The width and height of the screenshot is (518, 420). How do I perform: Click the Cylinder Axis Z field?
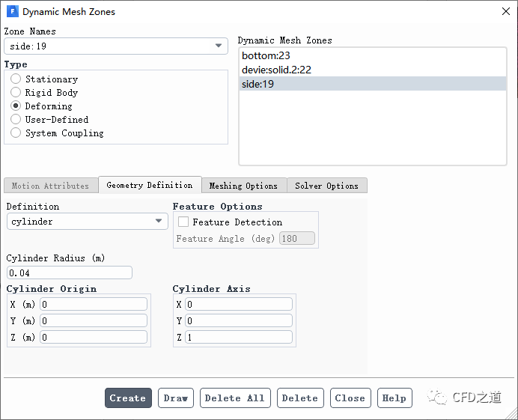pyautogui.click(x=238, y=338)
